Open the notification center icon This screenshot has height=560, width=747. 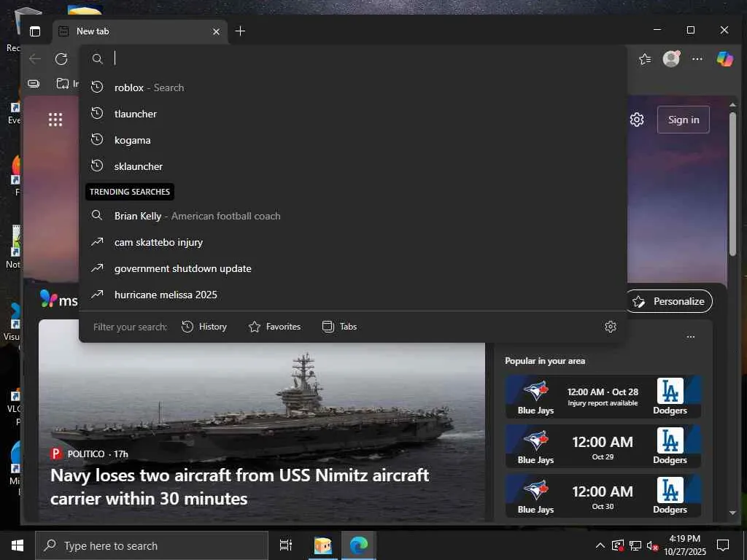pos(723,545)
